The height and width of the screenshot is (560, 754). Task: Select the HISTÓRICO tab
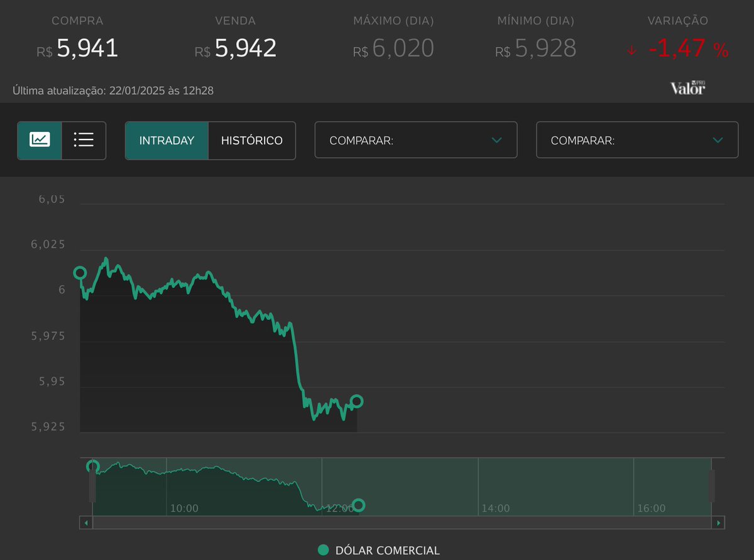[x=251, y=140]
